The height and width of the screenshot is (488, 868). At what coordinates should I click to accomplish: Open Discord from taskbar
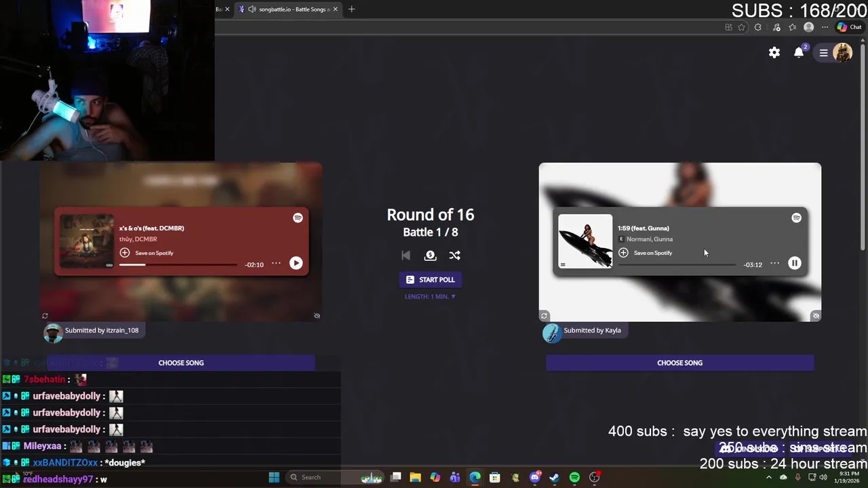[534, 477]
